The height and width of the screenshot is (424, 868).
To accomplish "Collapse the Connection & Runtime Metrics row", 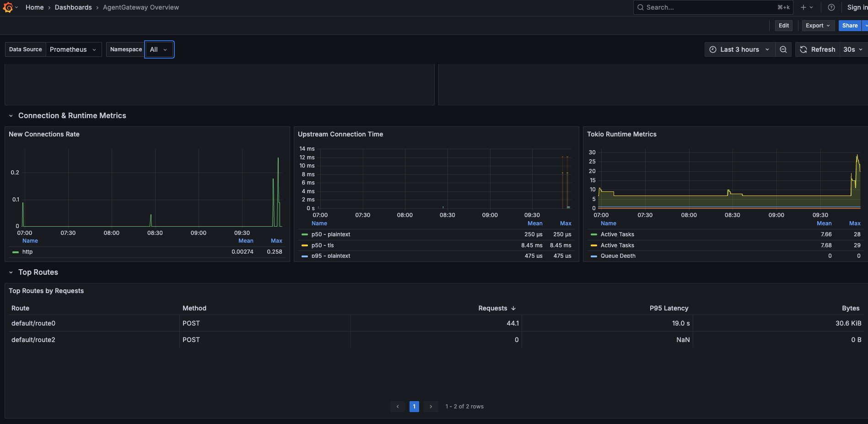I will coord(11,116).
